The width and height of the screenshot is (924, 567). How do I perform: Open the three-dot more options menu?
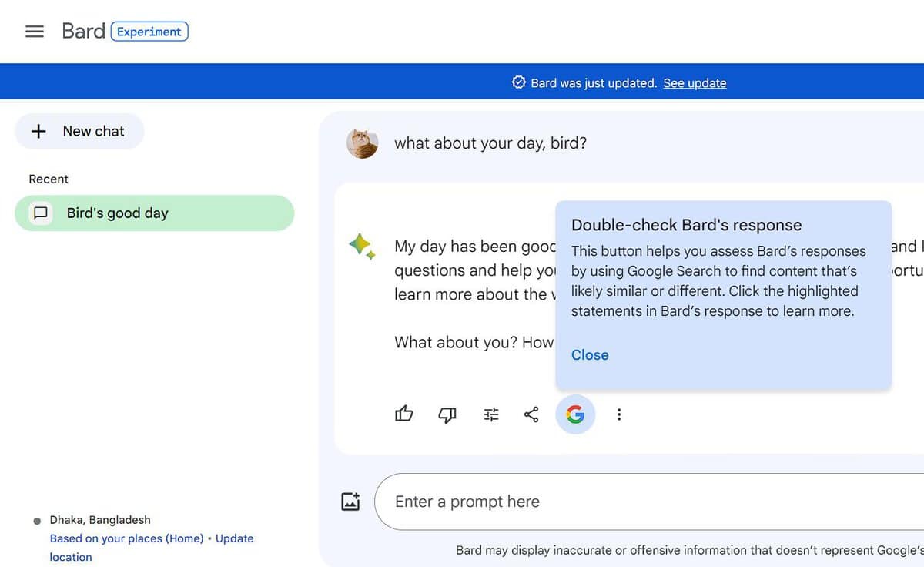[618, 414]
